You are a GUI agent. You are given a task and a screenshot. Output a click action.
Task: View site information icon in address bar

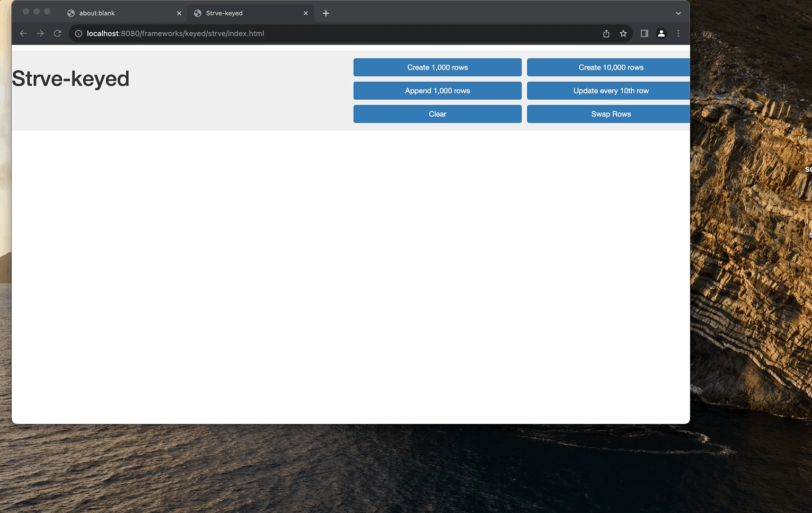pos(78,33)
